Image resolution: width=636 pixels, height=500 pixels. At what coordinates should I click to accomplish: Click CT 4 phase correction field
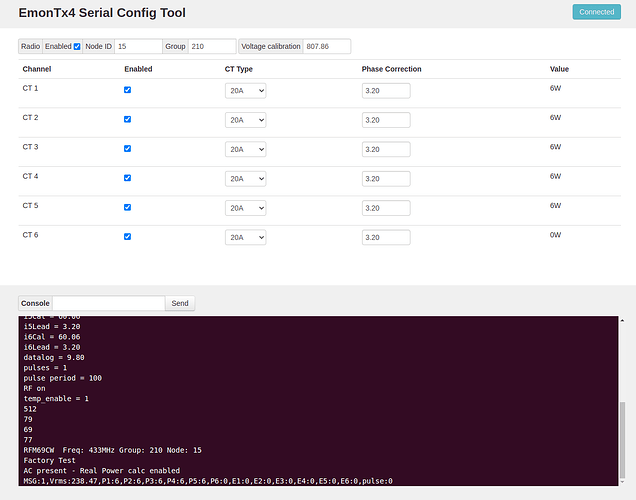point(386,179)
